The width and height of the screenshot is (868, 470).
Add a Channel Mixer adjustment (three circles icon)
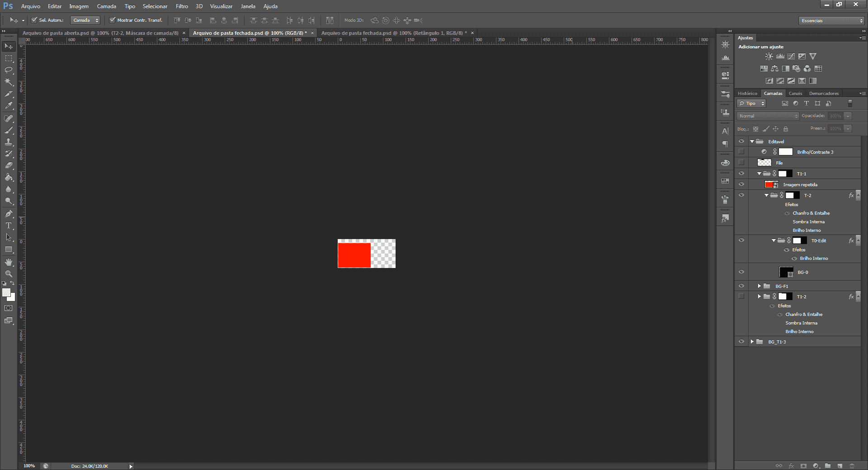[807, 69]
